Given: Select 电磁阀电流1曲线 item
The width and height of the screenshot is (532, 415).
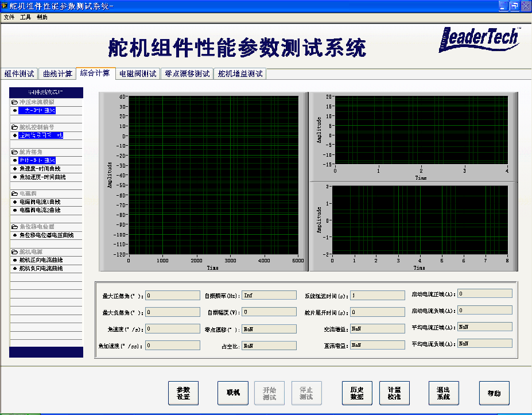Looking at the screenshot, I should pos(40,202).
